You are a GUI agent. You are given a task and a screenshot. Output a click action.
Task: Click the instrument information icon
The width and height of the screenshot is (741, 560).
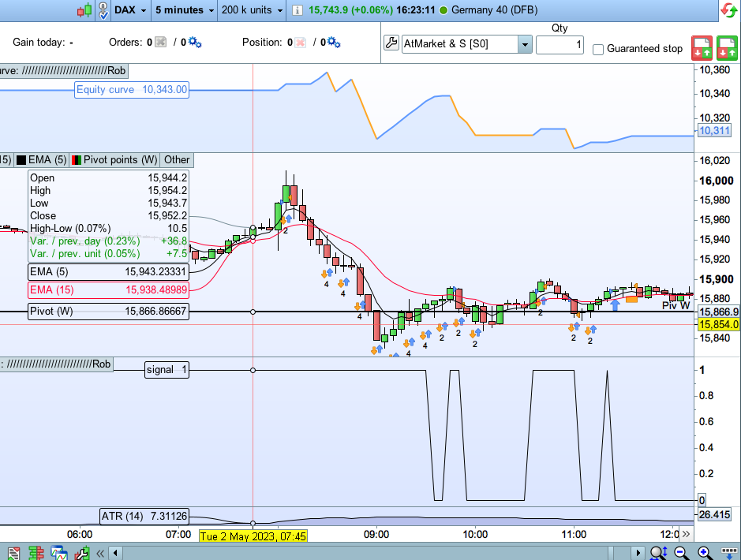pyautogui.click(x=298, y=10)
